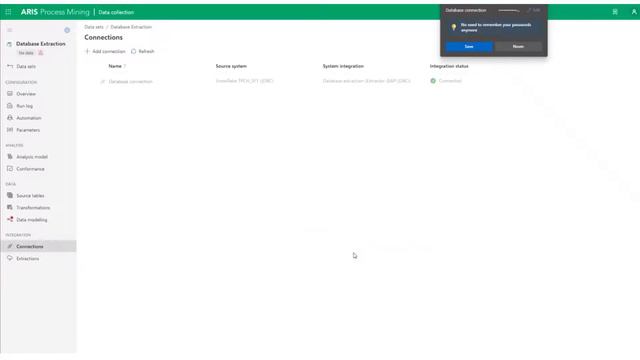Click the Database Extraction title in sidebar
Viewport: 640px width, 360px height.
pyautogui.click(x=41, y=44)
